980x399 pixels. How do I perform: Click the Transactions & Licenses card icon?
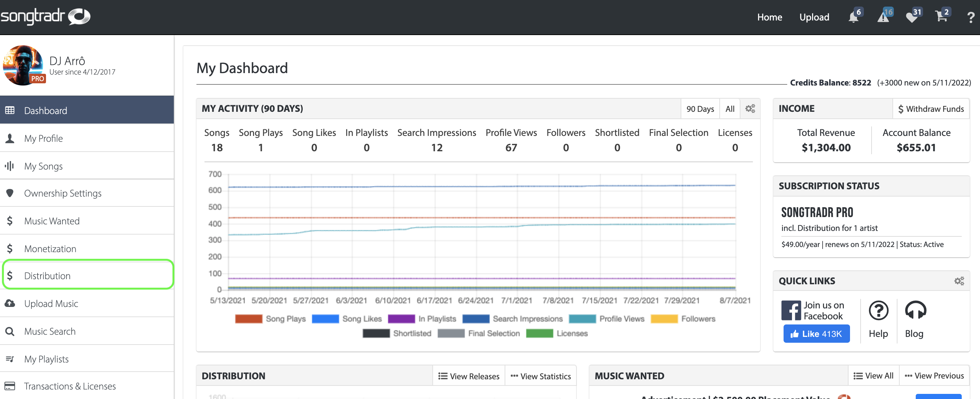coord(10,386)
